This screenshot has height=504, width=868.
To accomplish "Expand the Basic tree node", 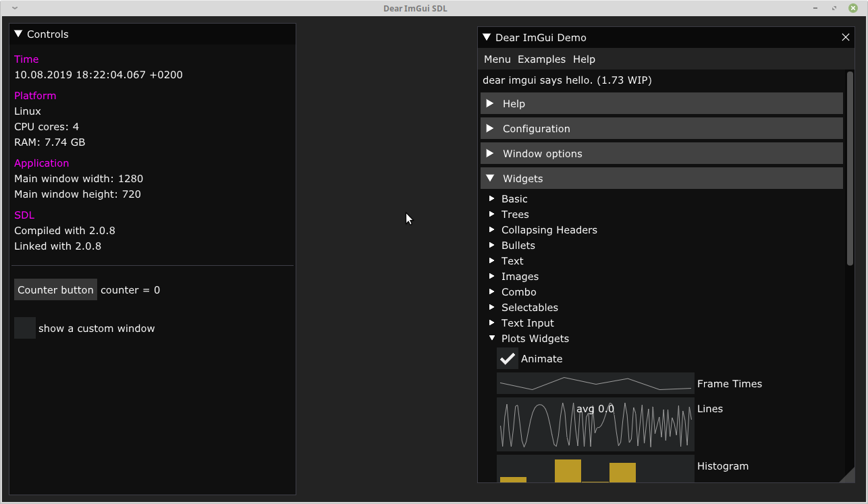I will (492, 198).
